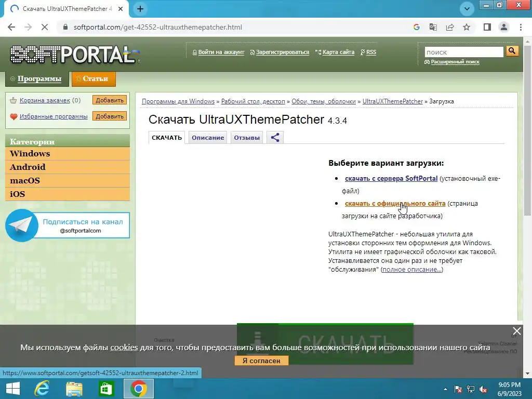The height and width of the screenshot is (399, 532).
Task: Click Chrome icon in taskbar
Action: click(138, 389)
